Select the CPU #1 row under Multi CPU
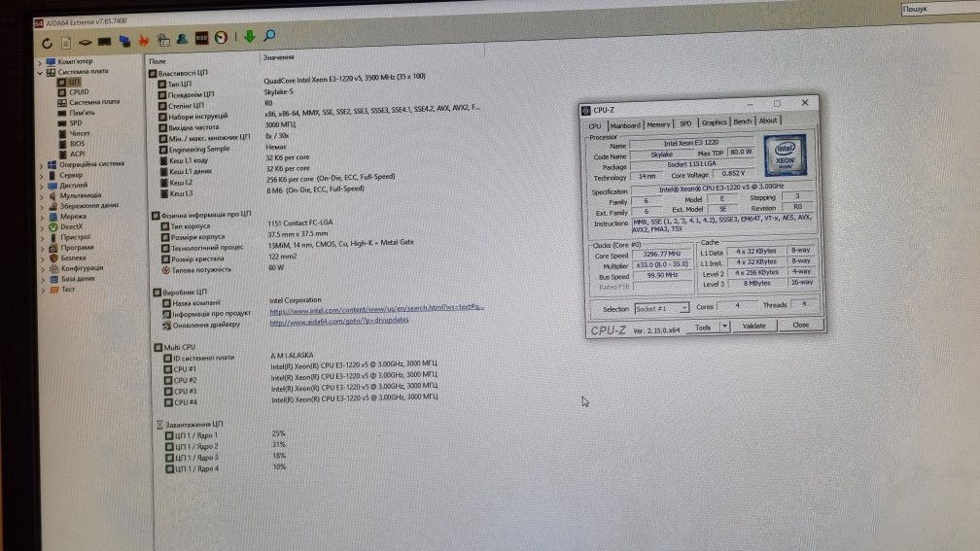The width and height of the screenshot is (980, 551). pyautogui.click(x=300, y=366)
